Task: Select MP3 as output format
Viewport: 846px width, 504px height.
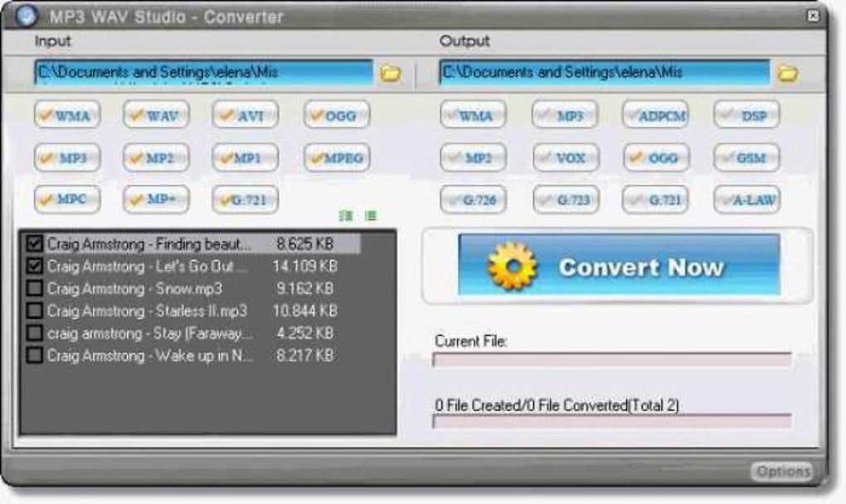Action: tap(566, 115)
